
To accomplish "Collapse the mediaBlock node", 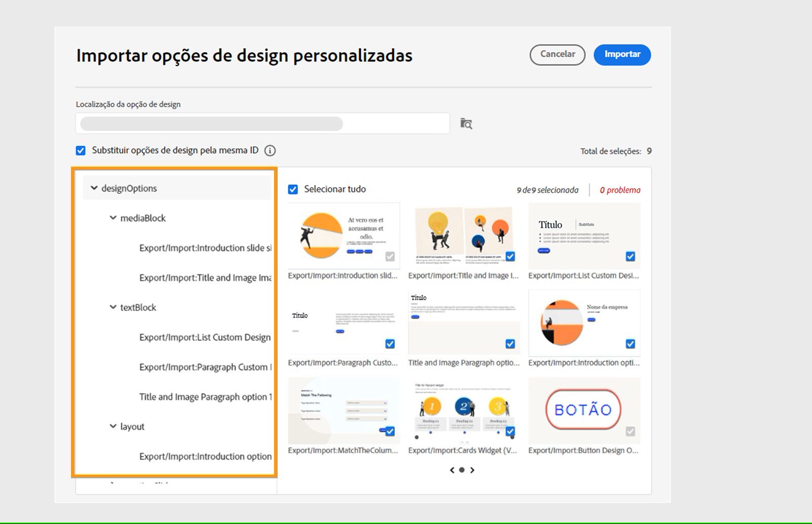I will pyautogui.click(x=112, y=218).
